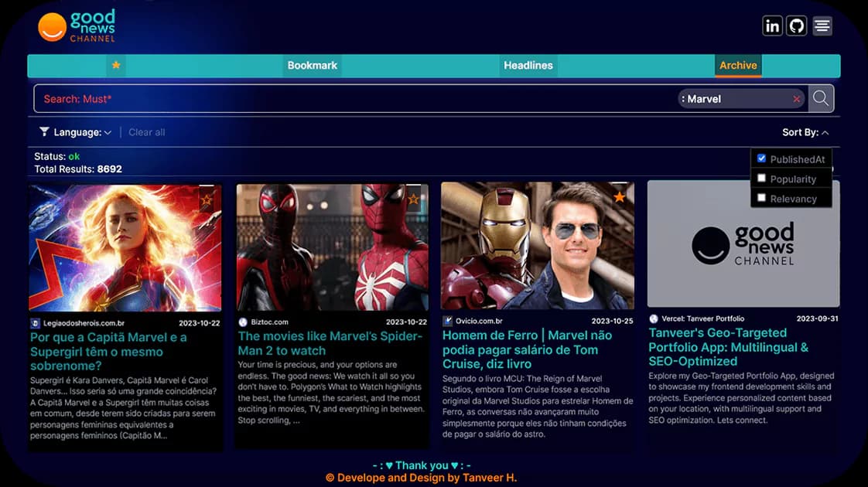Click the 'Explore my Geo-Targeted Portfolio' description
Viewport: 868px width, 487px height.
pos(741,398)
